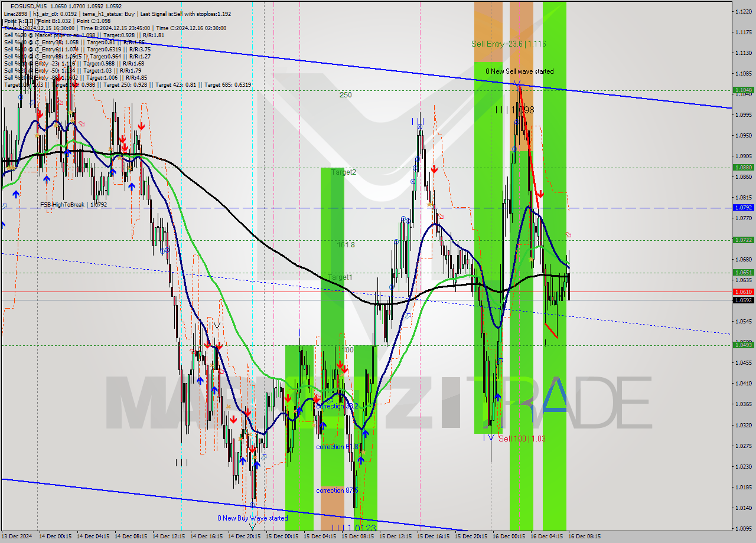Click the 1.0365 price axis tick

click(743, 404)
